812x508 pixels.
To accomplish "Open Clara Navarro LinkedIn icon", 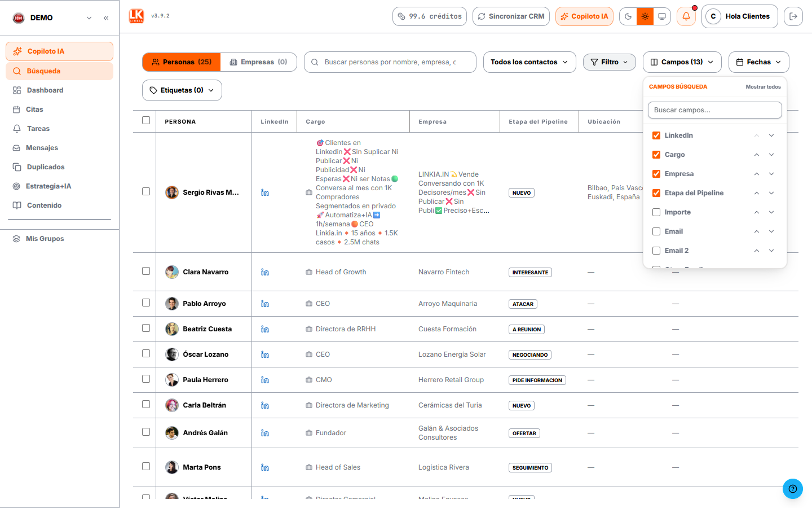I will [x=265, y=272].
